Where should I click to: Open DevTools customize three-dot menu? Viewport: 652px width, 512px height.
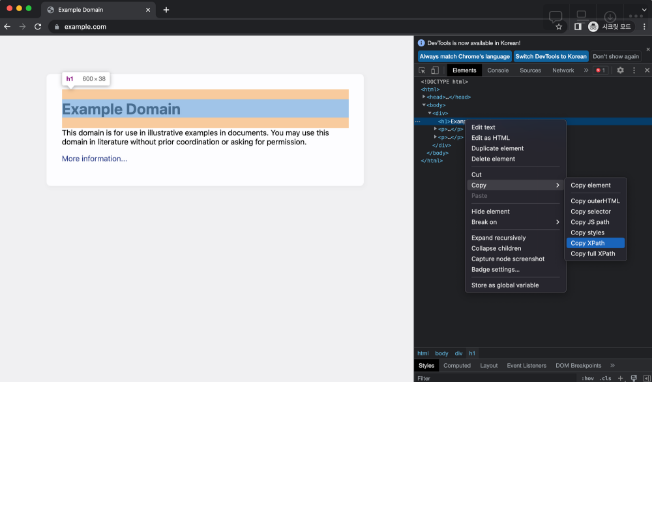tap(634, 70)
